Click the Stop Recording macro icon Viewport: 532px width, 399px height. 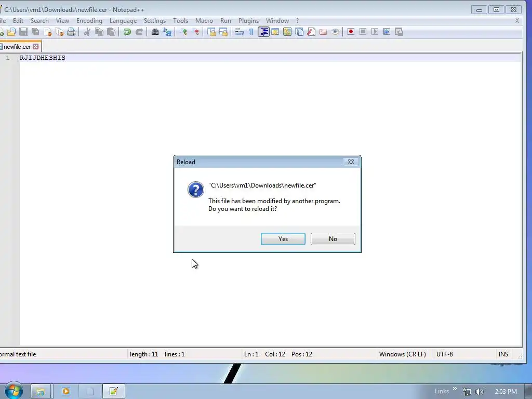(x=363, y=32)
